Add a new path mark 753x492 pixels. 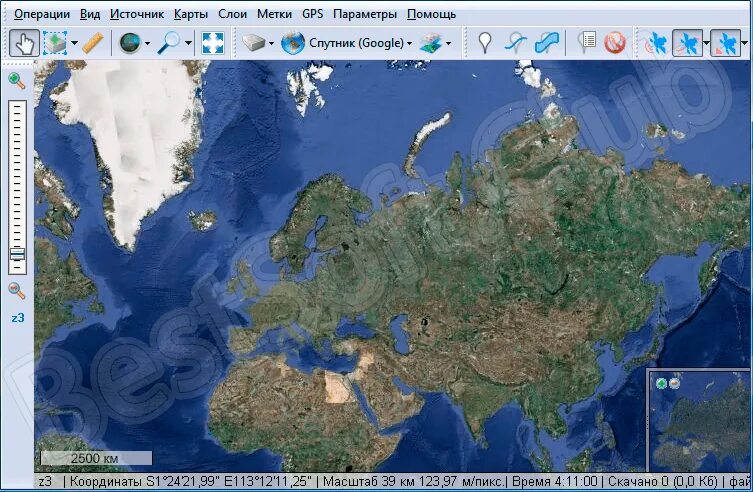tap(515, 43)
